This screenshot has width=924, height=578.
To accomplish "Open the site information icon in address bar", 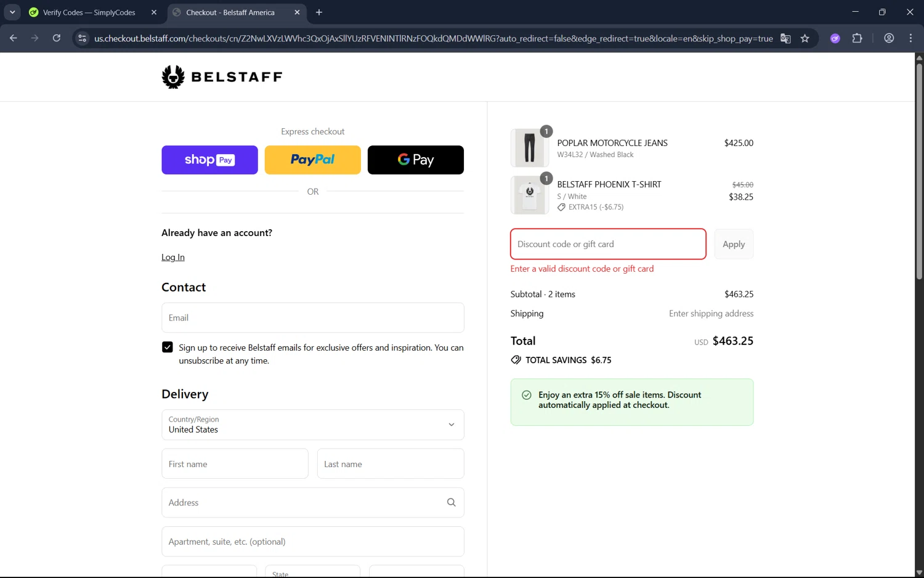I will click(x=82, y=38).
